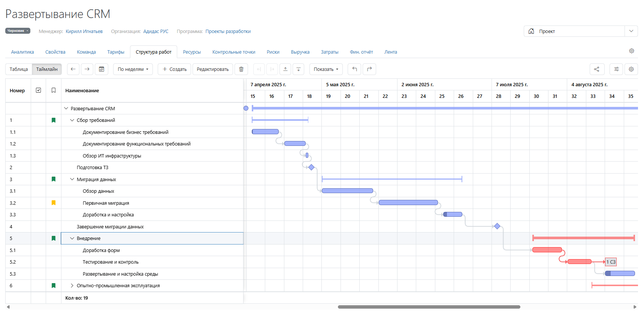Open tab settings gear above the toolbar

[x=631, y=51]
